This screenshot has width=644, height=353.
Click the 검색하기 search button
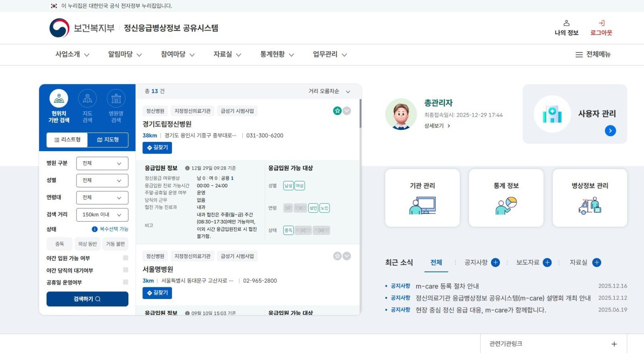pos(87,299)
